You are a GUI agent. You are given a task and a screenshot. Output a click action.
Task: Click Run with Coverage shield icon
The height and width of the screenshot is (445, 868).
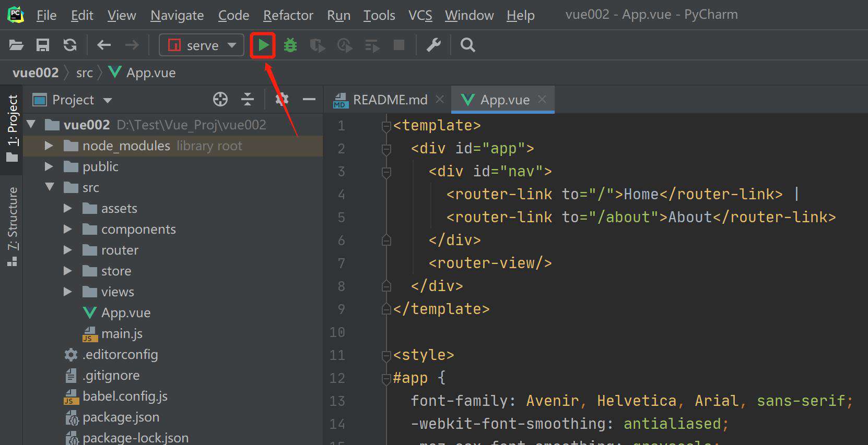click(x=317, y=45)
